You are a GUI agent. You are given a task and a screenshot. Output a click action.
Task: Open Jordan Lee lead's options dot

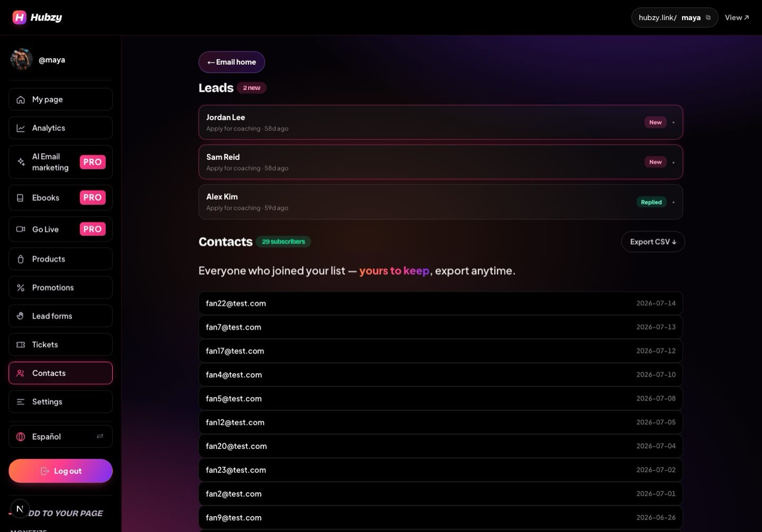(673, 122)
